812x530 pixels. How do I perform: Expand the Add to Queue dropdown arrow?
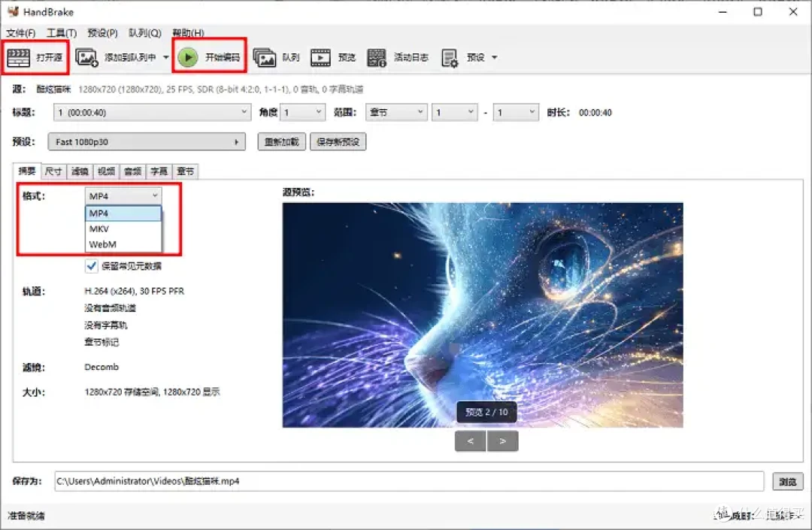point(165,57)
